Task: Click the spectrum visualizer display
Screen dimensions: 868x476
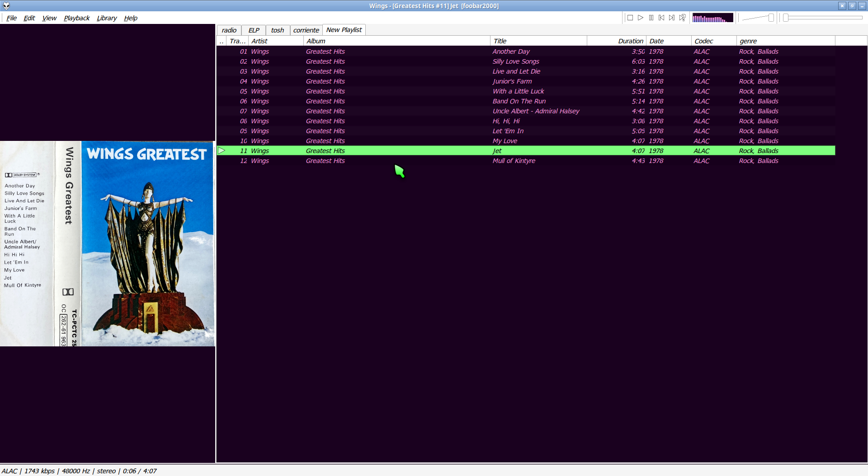Action: (x=712, y=18)
